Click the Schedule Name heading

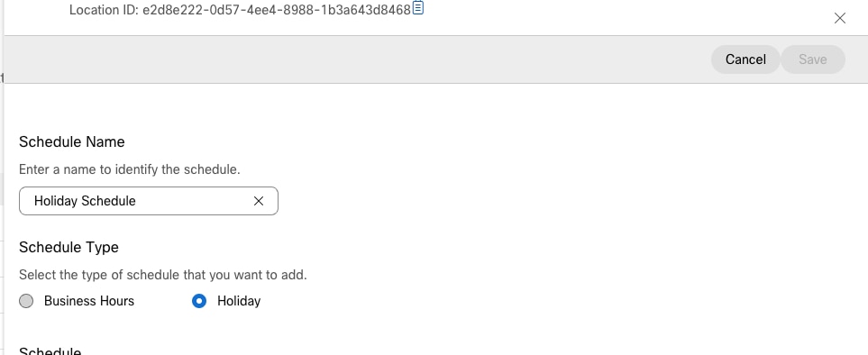point(72,142)
